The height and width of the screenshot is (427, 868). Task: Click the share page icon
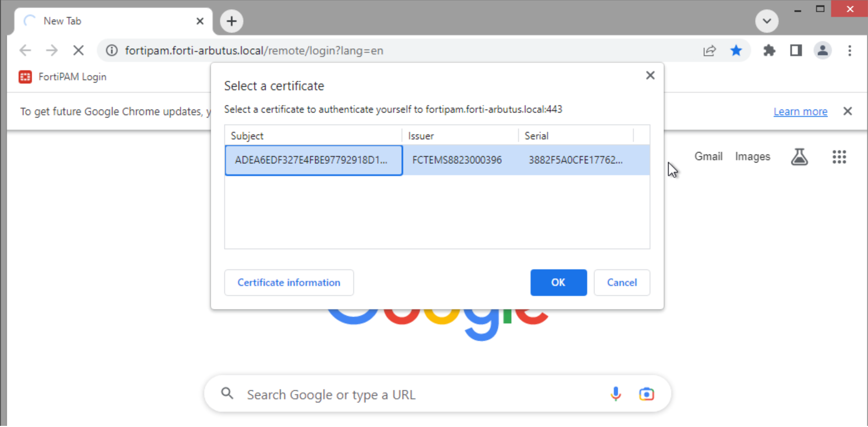709,50
